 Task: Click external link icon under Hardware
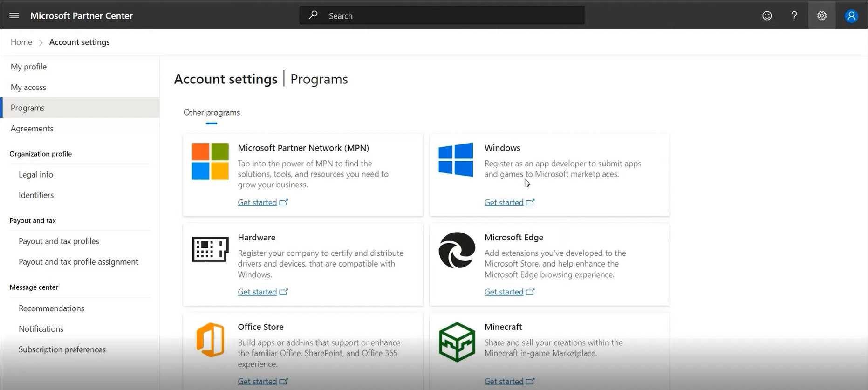(x=284, y=292)
